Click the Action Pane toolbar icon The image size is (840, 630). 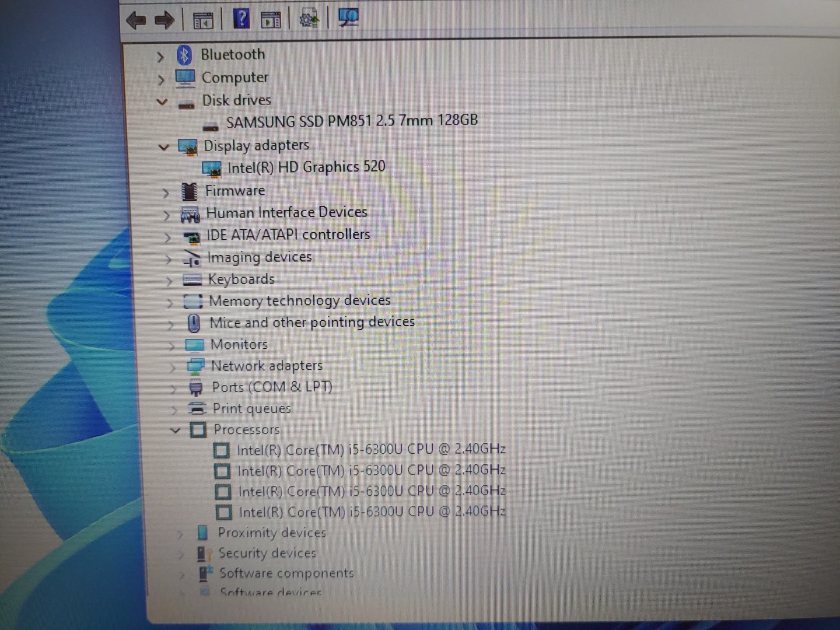pos(271,20)
